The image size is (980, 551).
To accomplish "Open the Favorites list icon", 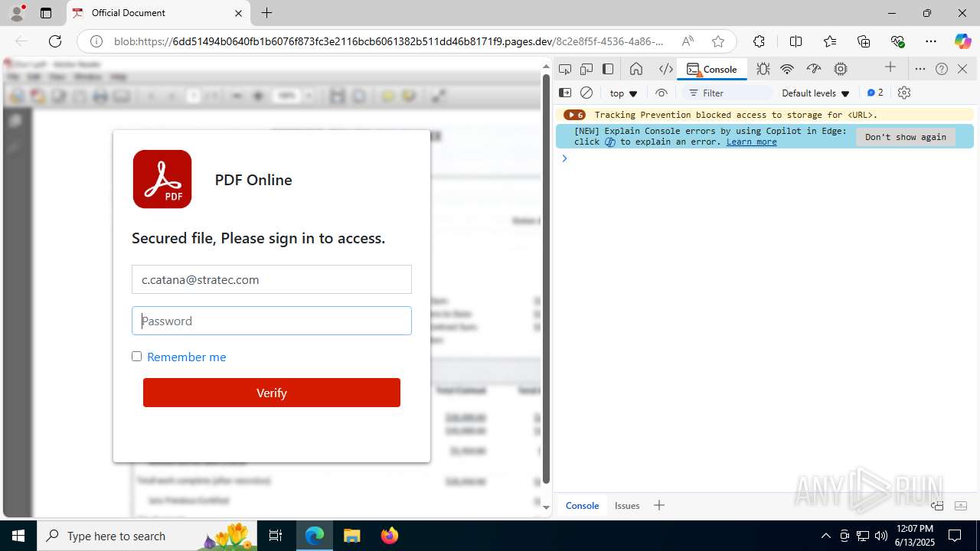I will (830, 41).
